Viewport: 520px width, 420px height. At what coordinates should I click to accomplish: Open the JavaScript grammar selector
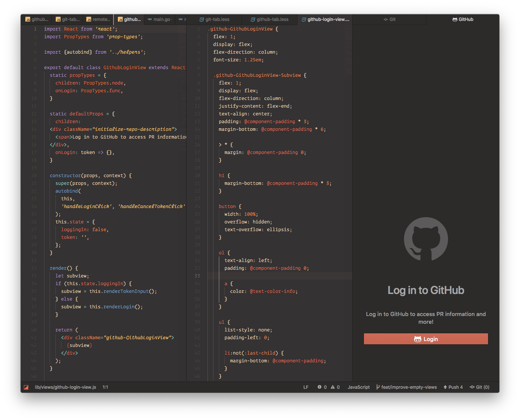point(358,387)
